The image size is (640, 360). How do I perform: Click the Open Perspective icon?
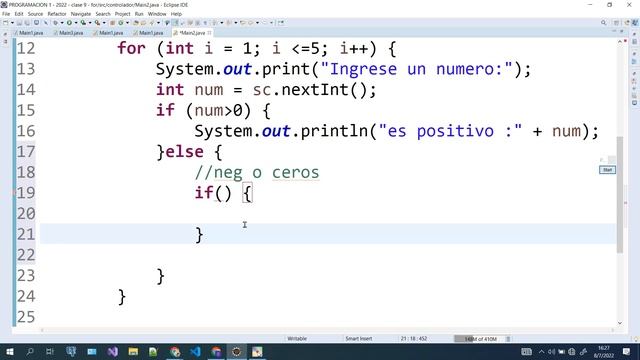coord(617,23)
